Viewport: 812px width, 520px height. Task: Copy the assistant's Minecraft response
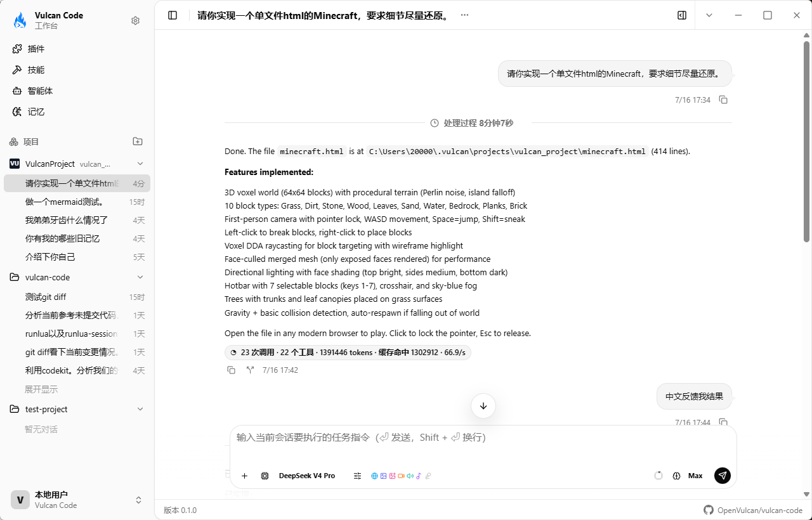point(232,370)
